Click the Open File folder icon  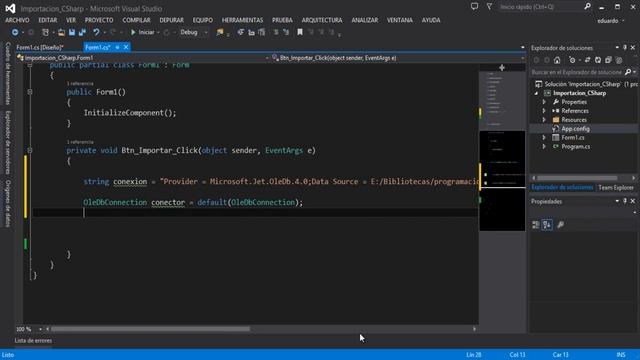click(x=61, y=32)
